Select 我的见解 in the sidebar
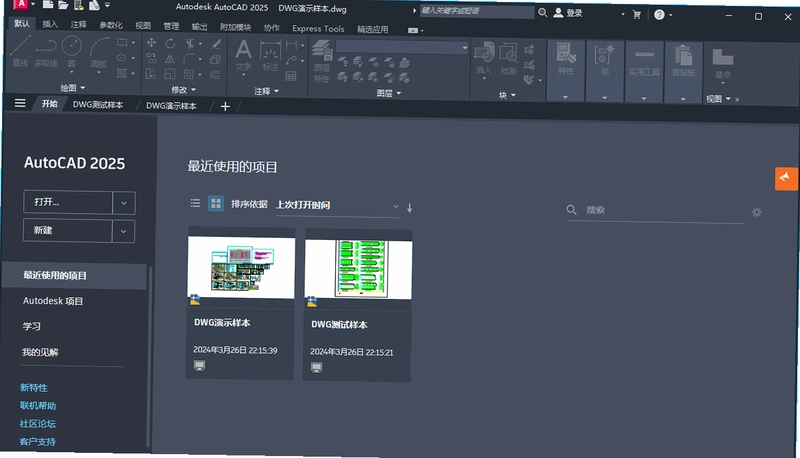The width and height of the screenshot is (800, 458). click(40, 352)
